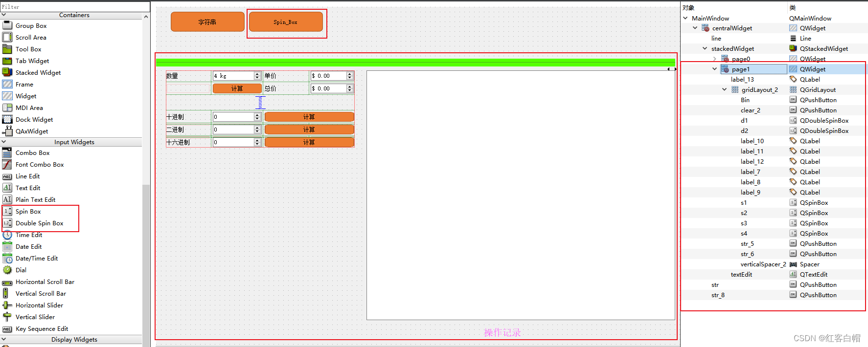Collapse the gridLayout_2 tree node
Viewport: 868px width, 347px height.
[725, 89]
